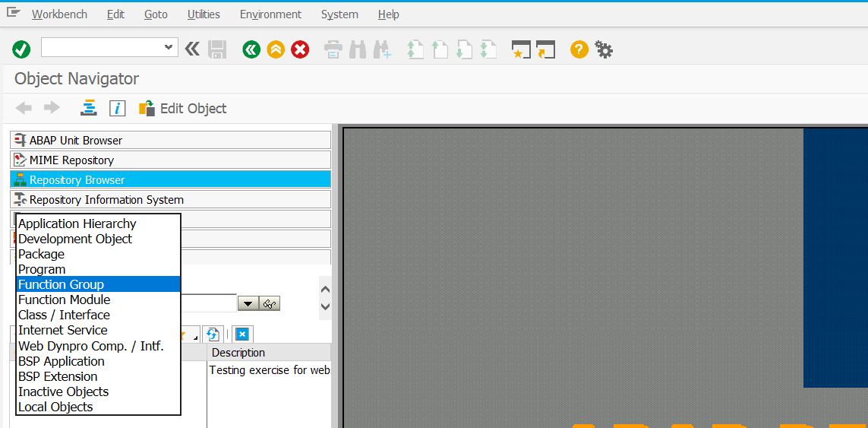The image size is (868, 428).
Task: Click the blue information 'i' icon
Action: tap(117, 108)
